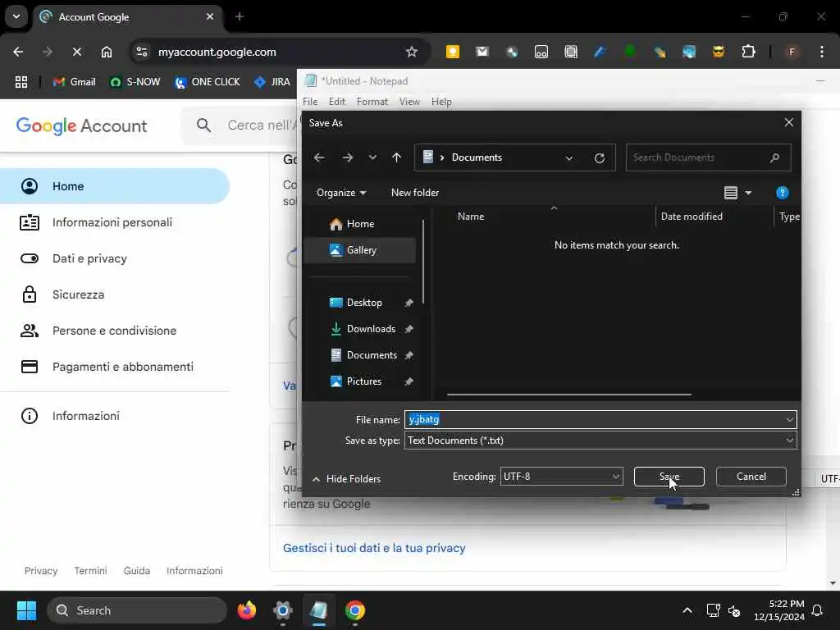Open the Organize menu
The height and width of the screenshot is (630, 840).
click(341, 193)
